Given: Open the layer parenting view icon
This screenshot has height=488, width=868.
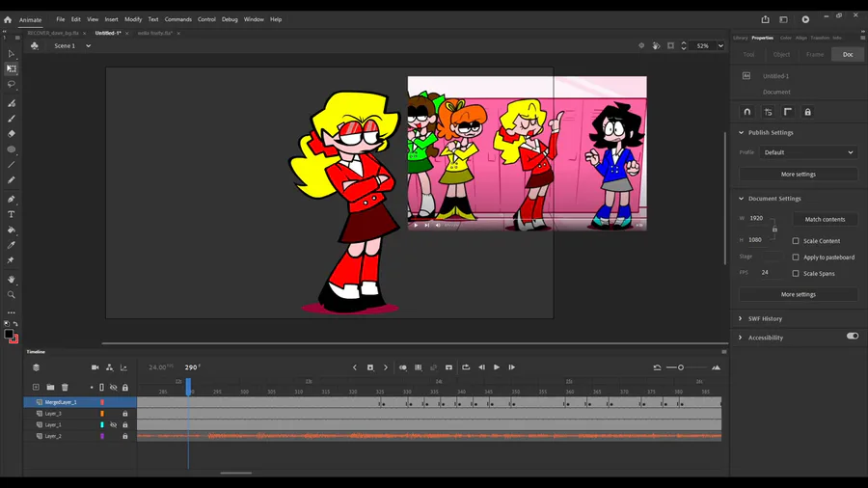Looking at the screenshot, I should [x=110, y=367].
